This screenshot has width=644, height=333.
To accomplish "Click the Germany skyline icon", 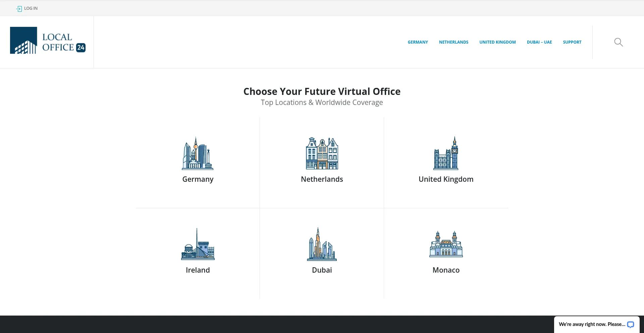I will click(198, 153).
